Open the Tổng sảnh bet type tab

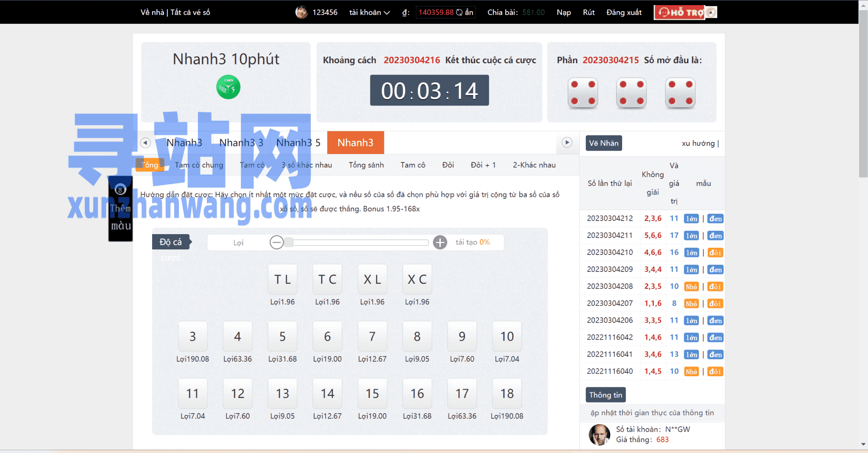pos(366,165)
